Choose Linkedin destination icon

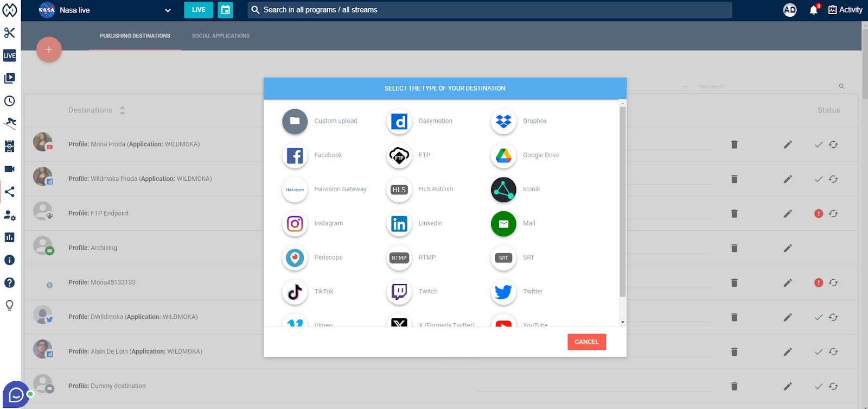pos(399,224)
